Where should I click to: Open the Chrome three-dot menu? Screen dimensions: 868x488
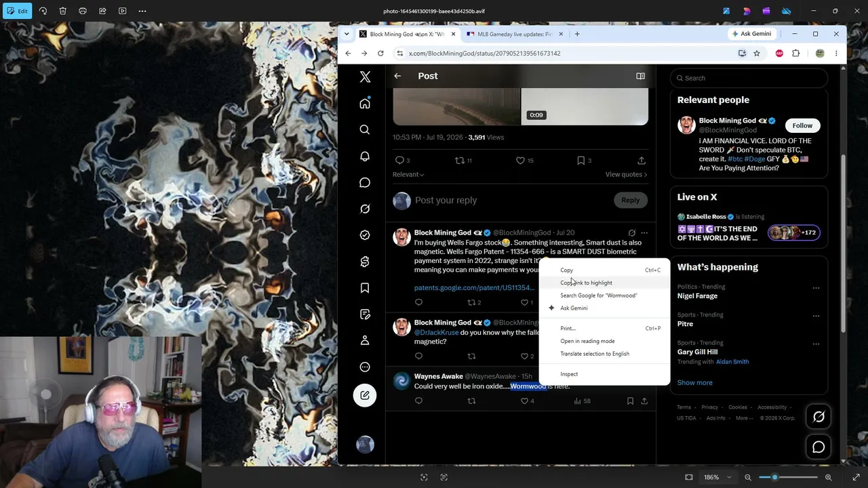pyautogui.click(x=836, y=54)
